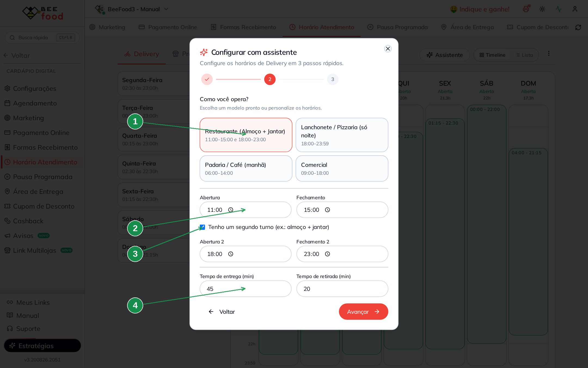
Task: Select Padaria / Café (manhã) model
Action: (x=246, y=168)
